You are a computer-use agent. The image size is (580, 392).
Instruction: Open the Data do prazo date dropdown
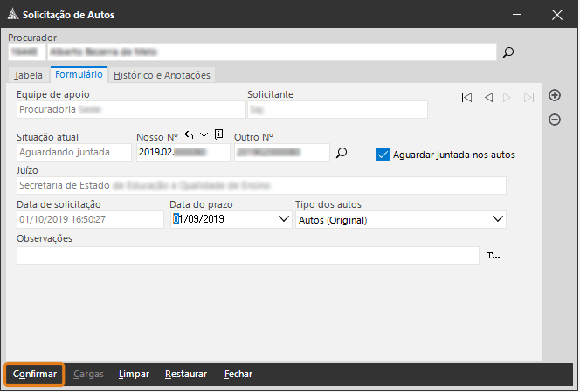pyautogui.click(x=284, y=219)
